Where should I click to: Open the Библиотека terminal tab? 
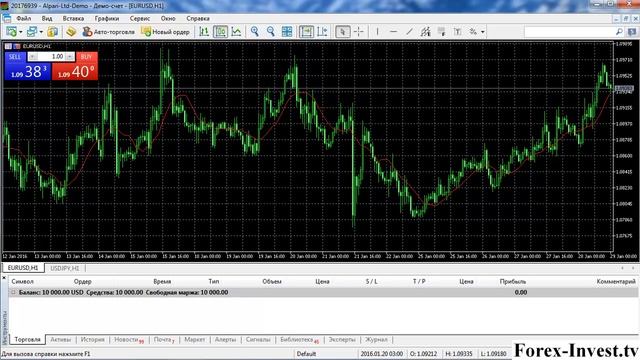300,340
